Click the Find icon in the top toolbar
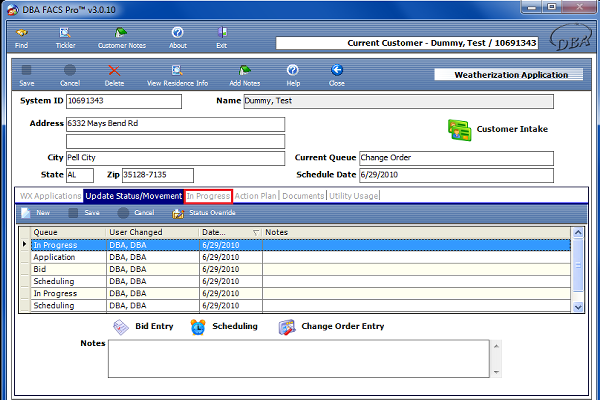 21,33
